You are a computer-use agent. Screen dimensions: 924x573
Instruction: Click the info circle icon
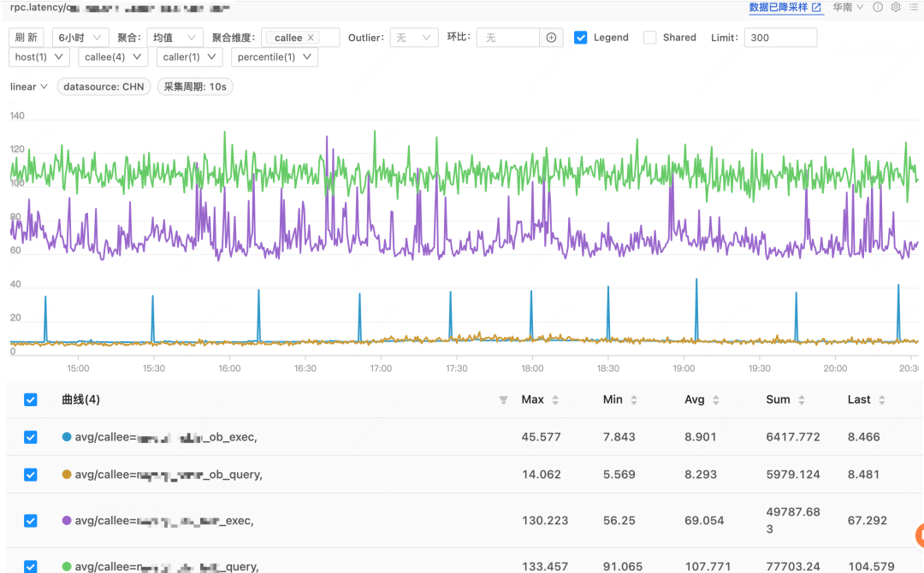coord(878,7)
